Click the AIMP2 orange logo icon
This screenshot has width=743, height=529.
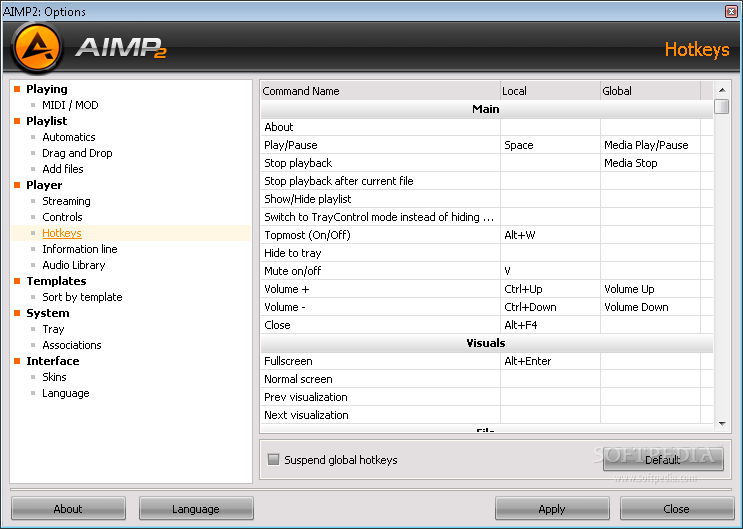37,47
